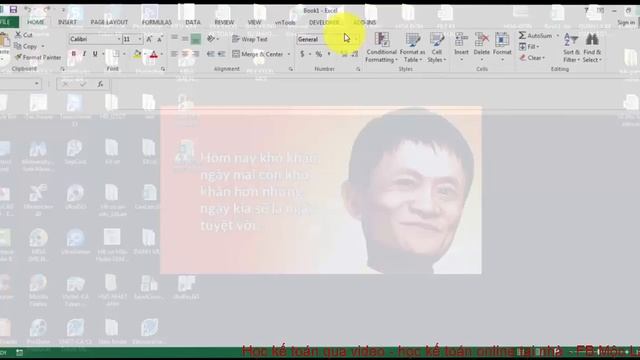Viewport: 640px width, 360px height.
Task: Click Increase Indent
Action: [x=222, y=54]
